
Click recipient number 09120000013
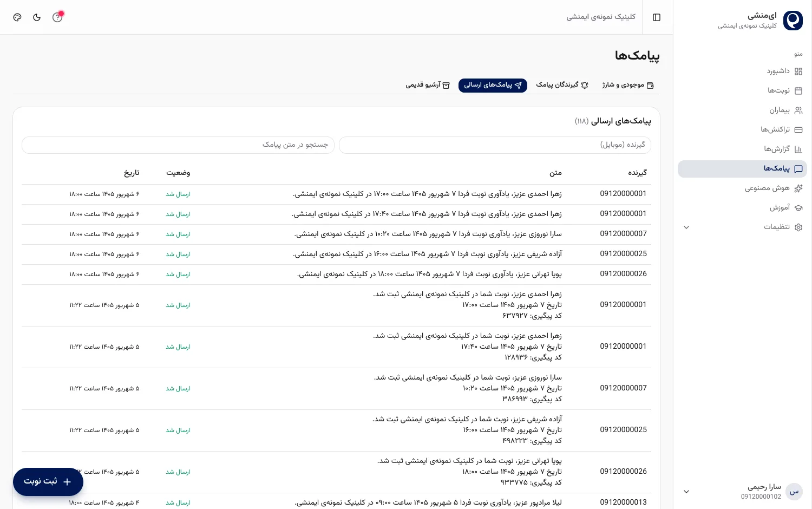[623, 503]
